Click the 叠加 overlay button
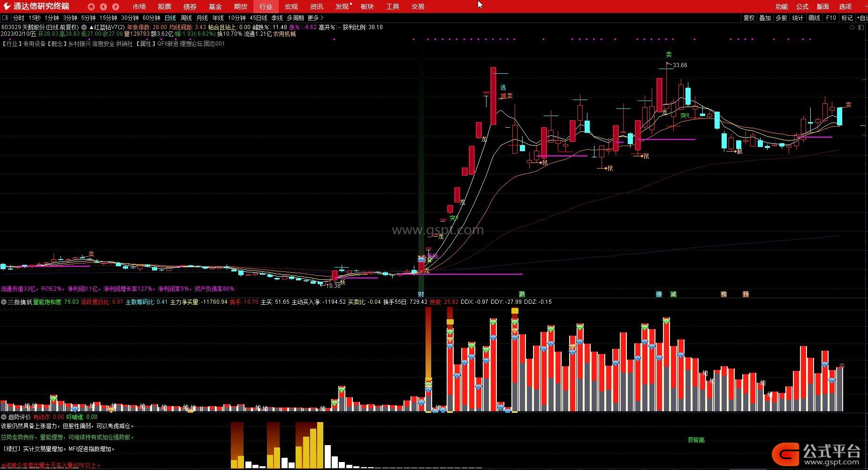 click(765, 18)
